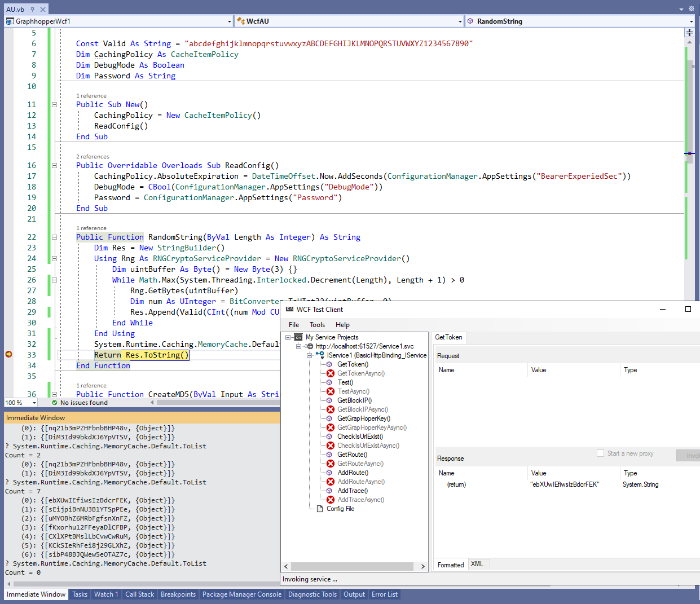The width and height of the screenshot is (700, 604).
Task: Enable the Start a new proxy checkbox
Action: click(600, 453)
